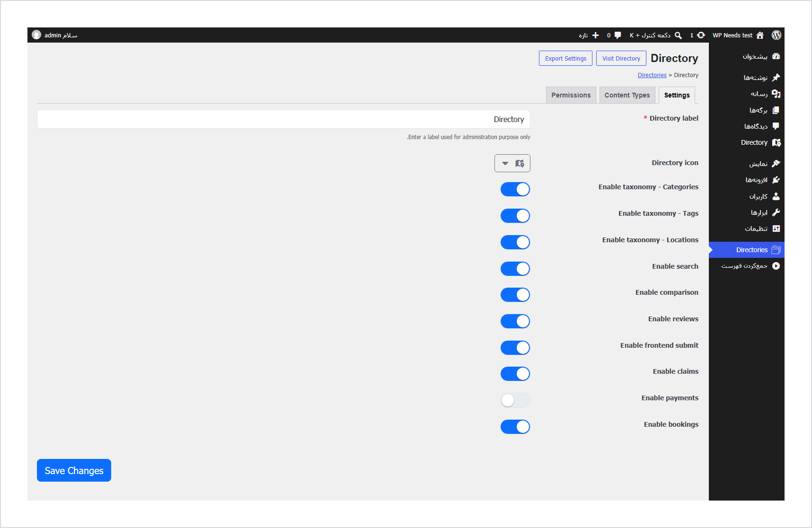
Task: Open the appearance brush icon in sidebar
Action: (x=776, y=164)
